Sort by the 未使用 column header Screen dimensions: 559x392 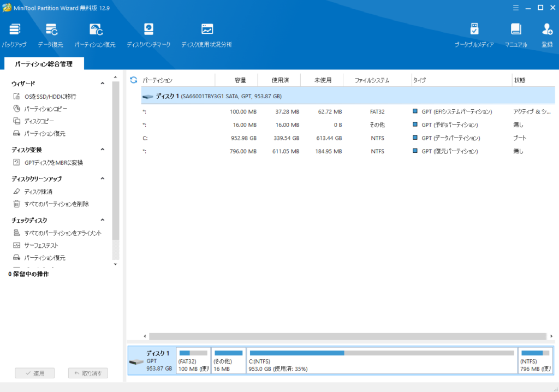pyautogui.click(x=322, y=80)
